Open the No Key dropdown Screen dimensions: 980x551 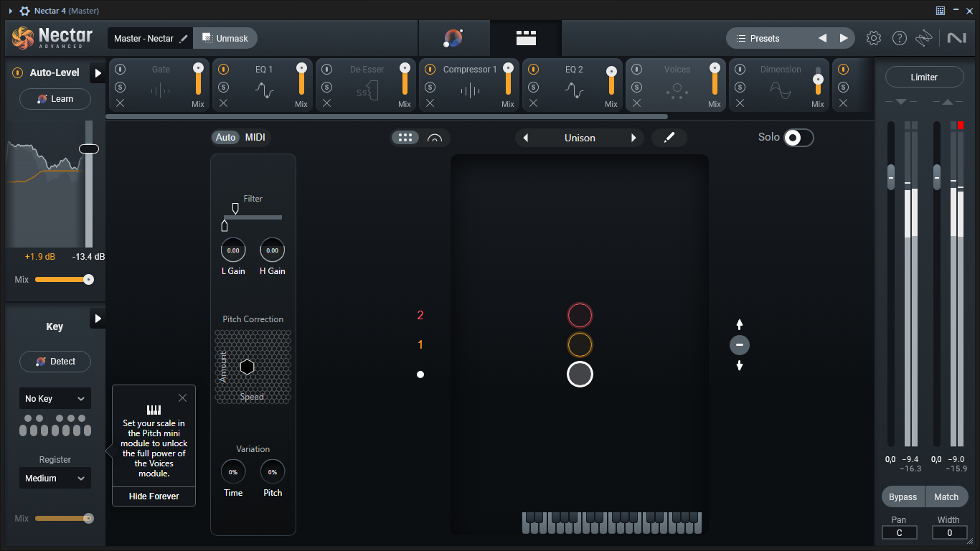point(55,399)
